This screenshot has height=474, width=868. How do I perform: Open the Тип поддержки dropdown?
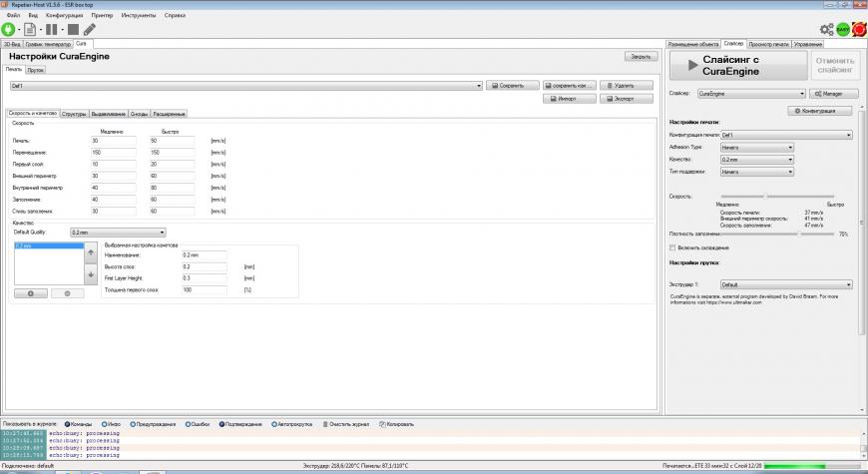[x=756, y=172]
